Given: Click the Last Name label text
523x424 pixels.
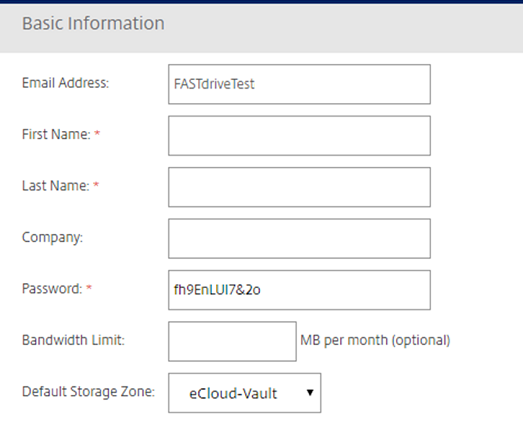Looking at the screenshot, I should [56, 186].
